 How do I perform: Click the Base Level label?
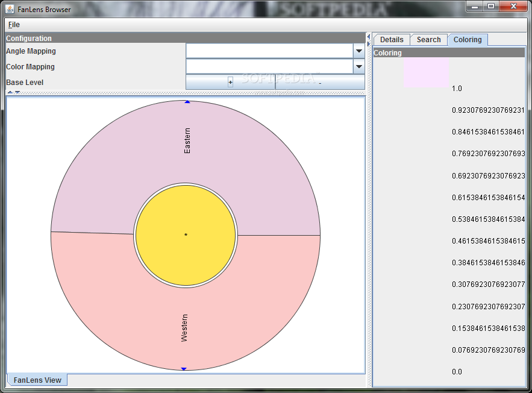point(25,83)
